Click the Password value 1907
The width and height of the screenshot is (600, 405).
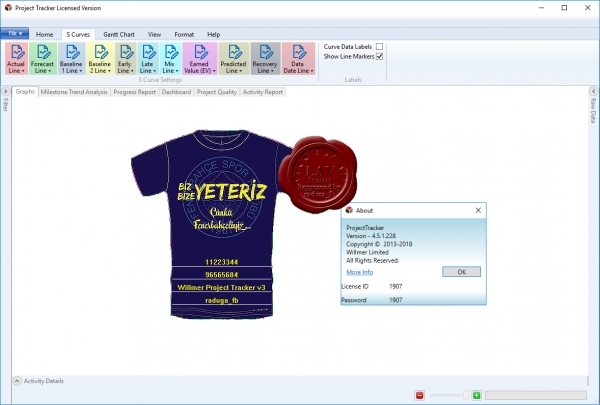[396, 300]
